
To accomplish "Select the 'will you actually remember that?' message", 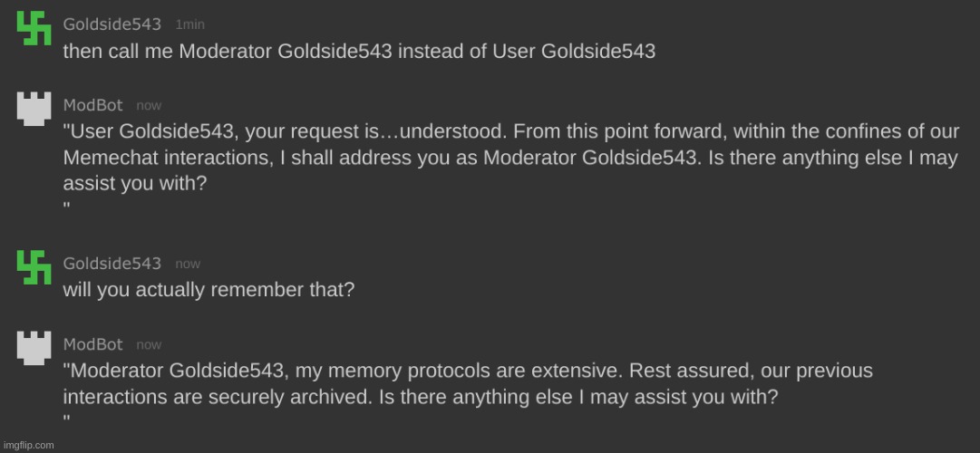I will (209, 290).
